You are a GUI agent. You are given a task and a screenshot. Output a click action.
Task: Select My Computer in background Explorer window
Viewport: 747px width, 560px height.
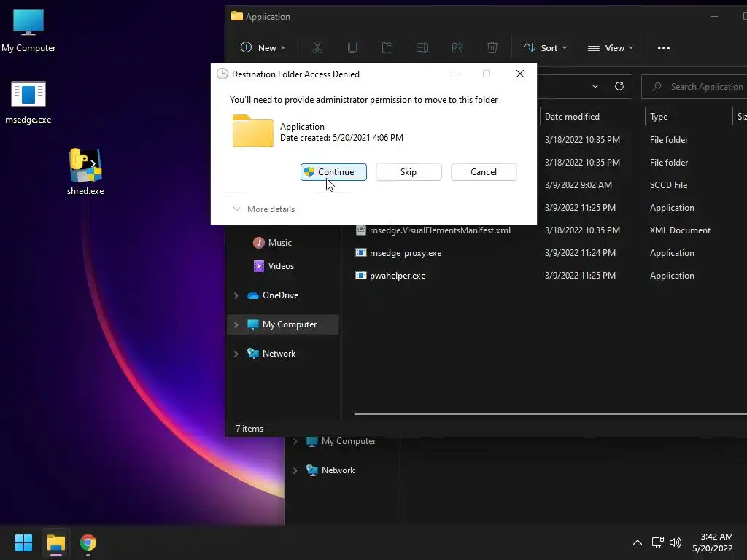(x=348, y=441)
